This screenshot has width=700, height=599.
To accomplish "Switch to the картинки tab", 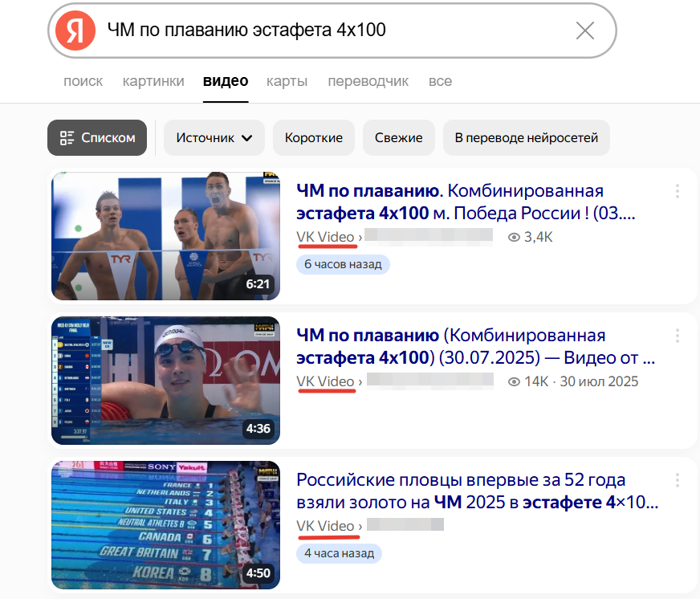I will click(153, 81).
